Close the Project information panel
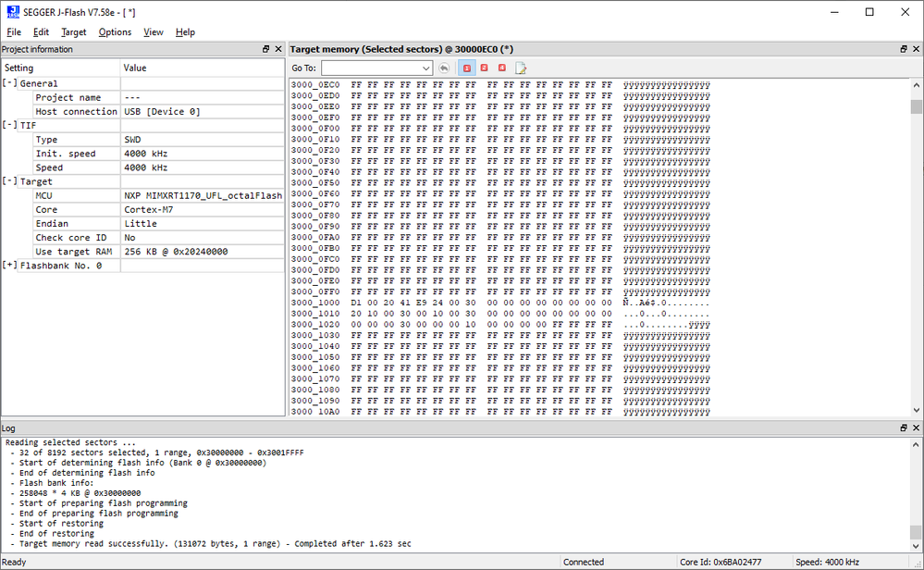Image resolution: width=924 pixels, height=570 pixels. 278,50
